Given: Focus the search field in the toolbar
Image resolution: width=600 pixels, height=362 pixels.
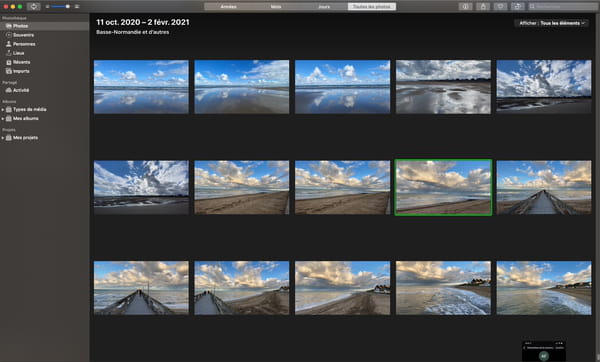Looking at the screenshot, I should [562, 7].
